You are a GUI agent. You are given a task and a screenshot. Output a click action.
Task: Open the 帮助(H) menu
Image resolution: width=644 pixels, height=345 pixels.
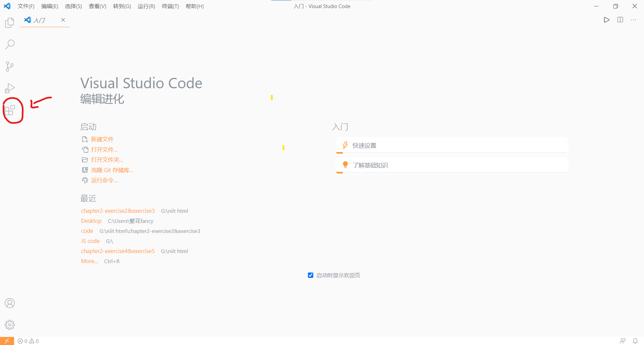[195, 6]
